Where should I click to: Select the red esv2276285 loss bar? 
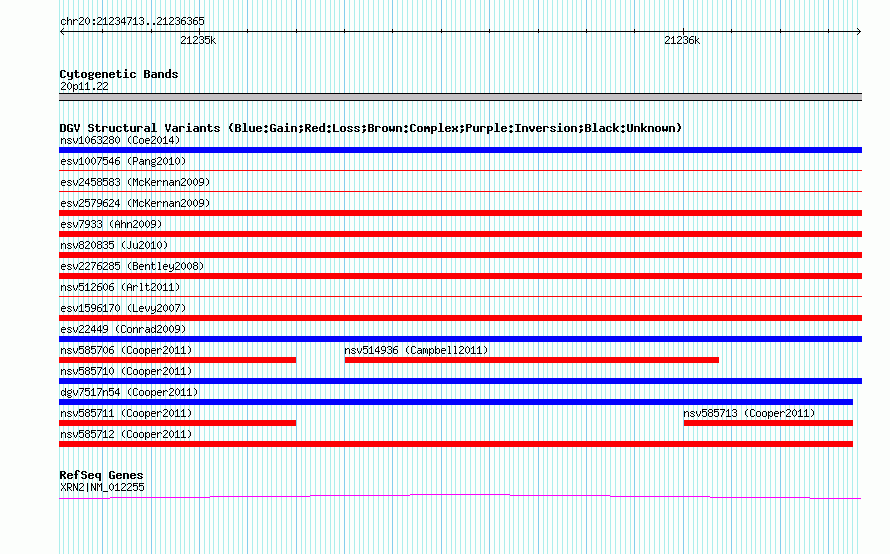point(460,276)
